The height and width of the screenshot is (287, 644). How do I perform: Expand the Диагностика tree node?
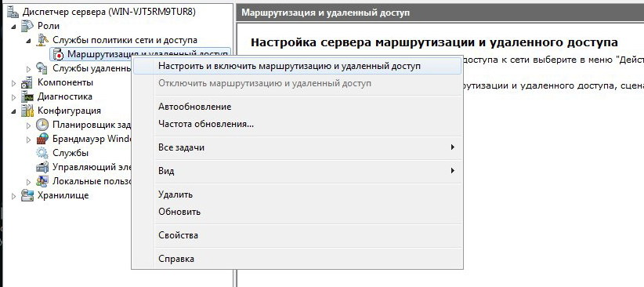pyautogui.click(x=13, y=97)
